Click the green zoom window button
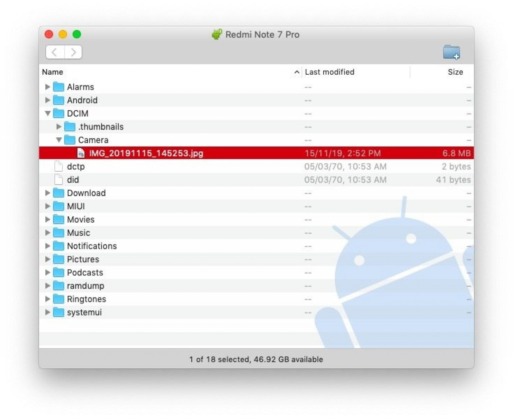Viewport: 513px width, 420px height. [77, 34]
